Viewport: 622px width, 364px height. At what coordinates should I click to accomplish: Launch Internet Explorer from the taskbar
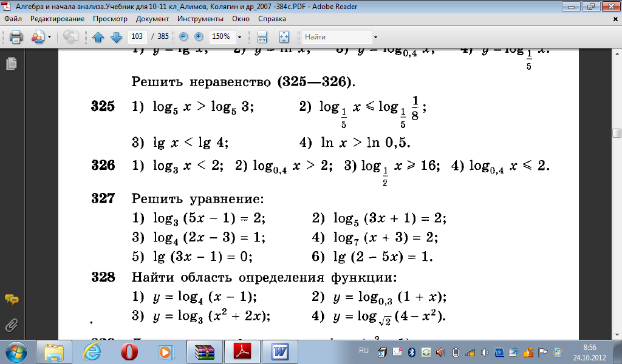point(92,352)
